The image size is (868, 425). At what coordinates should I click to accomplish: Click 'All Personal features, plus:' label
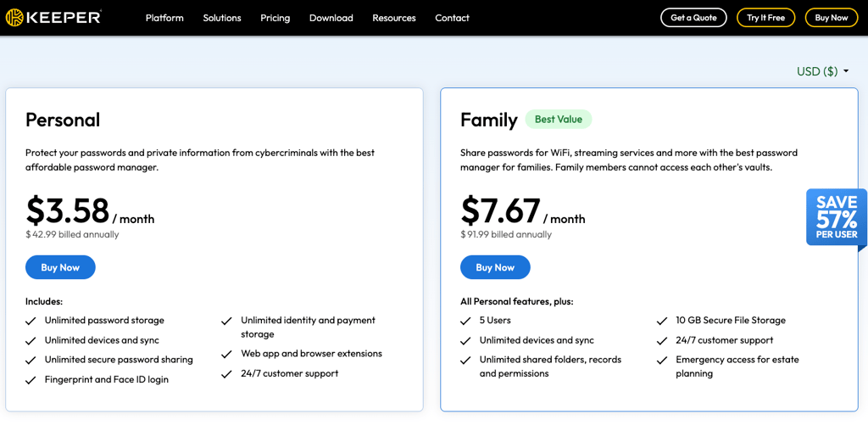[x=517, y=302]
